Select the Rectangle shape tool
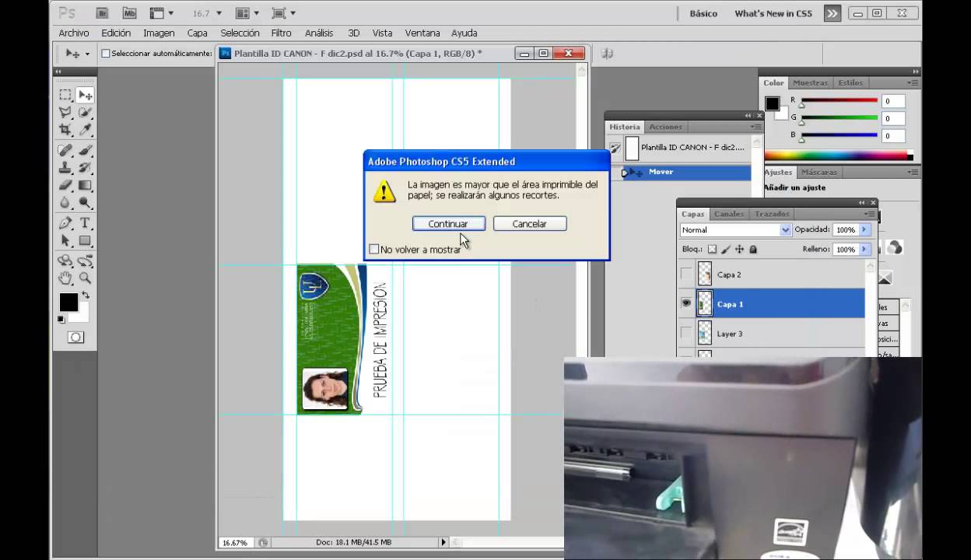 [x=85, y=241]
